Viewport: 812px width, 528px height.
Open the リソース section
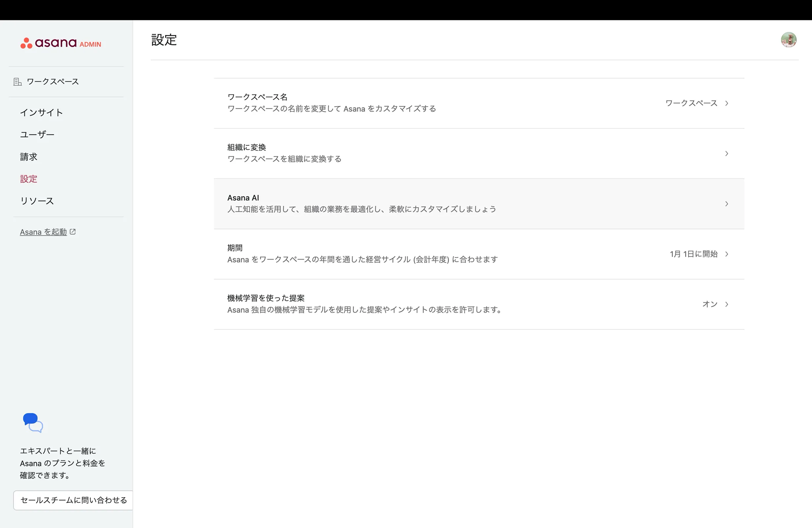37,201
